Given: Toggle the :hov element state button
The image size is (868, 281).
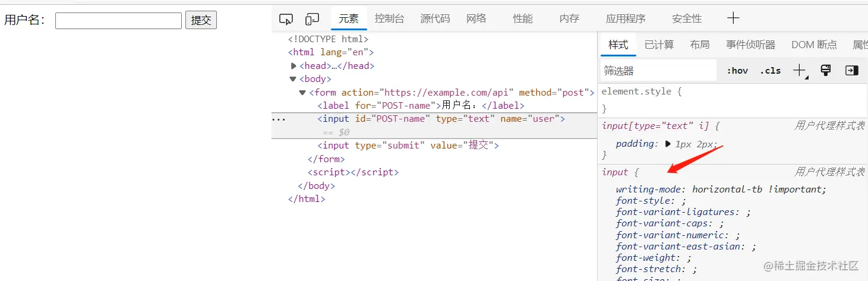Looking at the screenshot, I should [x=737, y=71].
